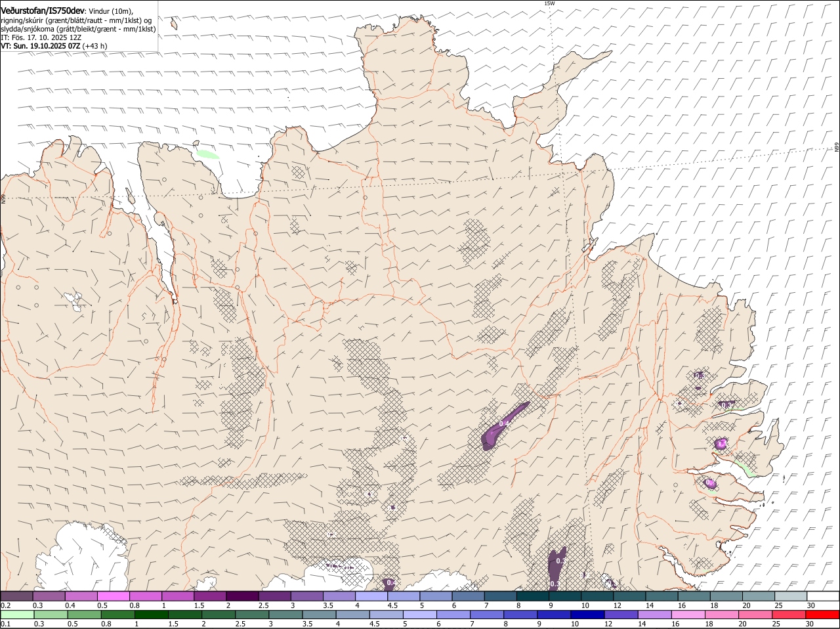
Task: Pick the upper legend swatch labeled 0.5
Action: [x=113, y=596]
